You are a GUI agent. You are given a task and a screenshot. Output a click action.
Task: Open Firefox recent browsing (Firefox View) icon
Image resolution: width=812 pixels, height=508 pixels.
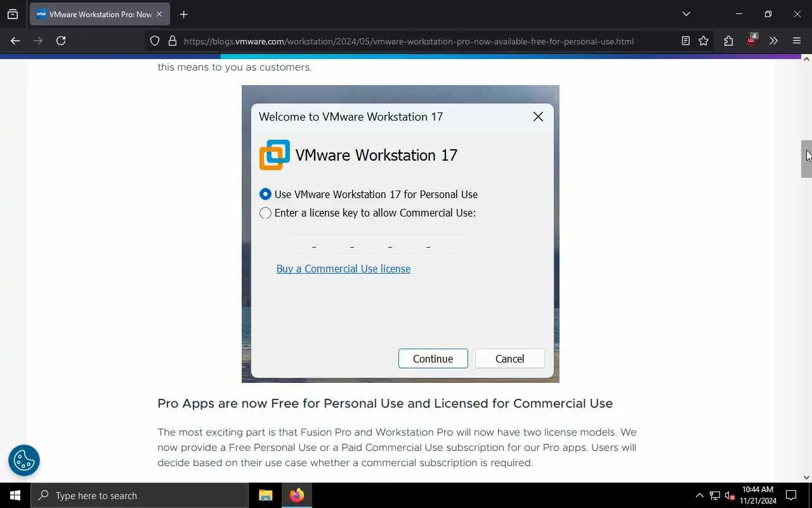coord(13,14)
